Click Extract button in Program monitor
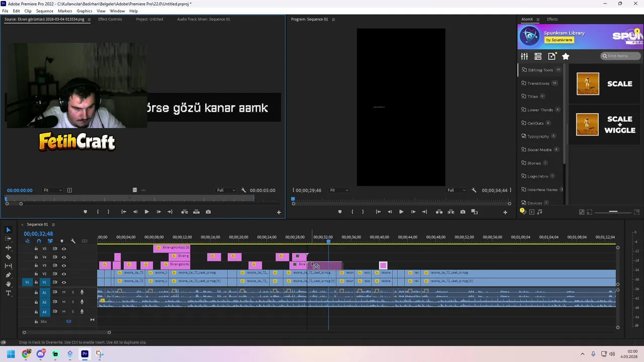This screenshot has width=644, height=362. point(451,212)
